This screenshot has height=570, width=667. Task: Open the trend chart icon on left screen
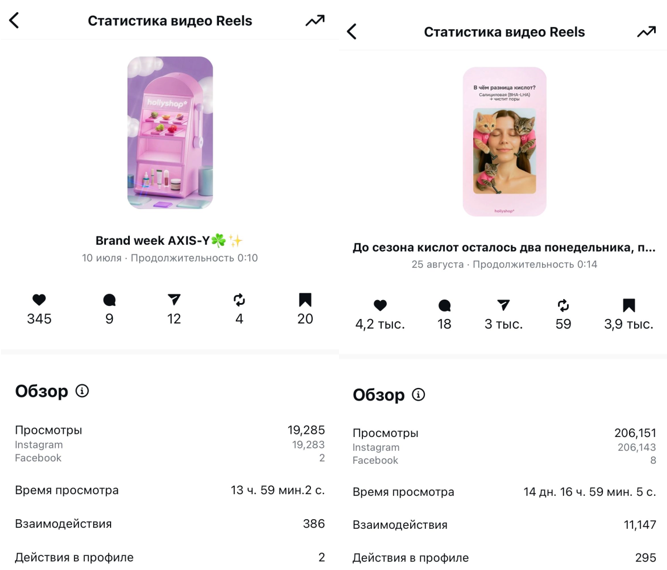click(x=315, y=20)
